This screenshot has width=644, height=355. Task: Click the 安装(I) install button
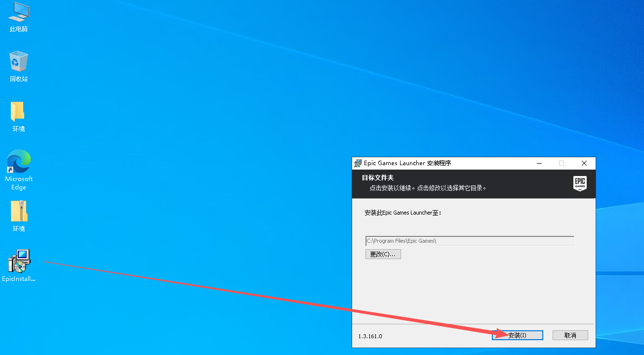click(518, 335)
